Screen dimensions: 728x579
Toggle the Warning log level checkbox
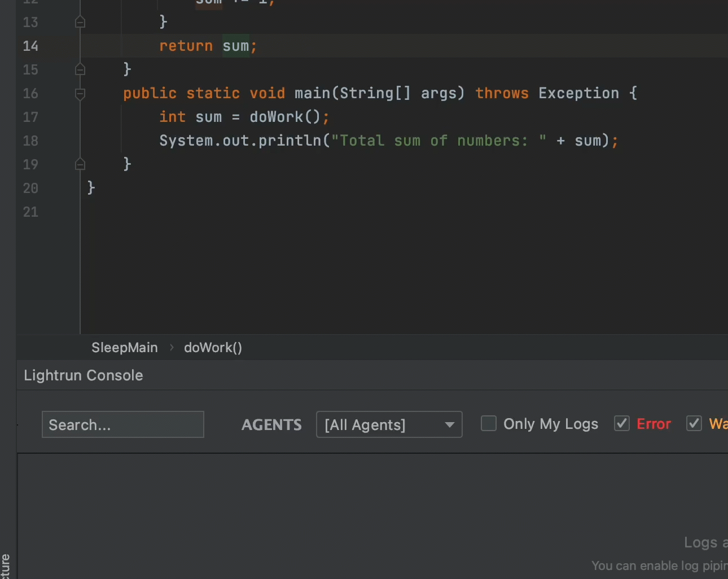(694, 423)
